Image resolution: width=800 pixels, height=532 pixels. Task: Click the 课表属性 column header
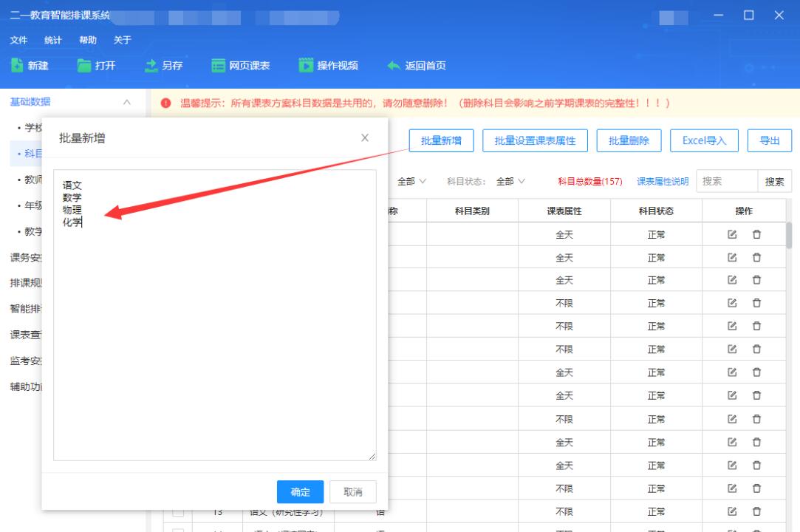click(564, 211)
